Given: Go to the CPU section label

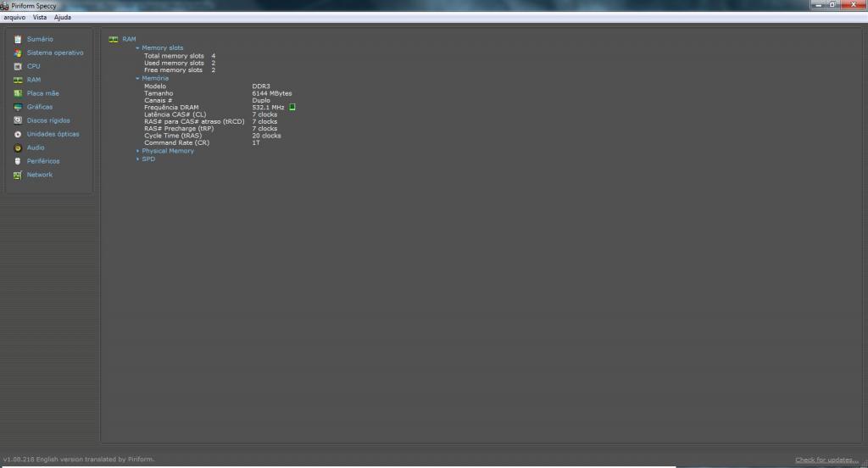Looking at the screenshot, I should [x=33, y=66].
